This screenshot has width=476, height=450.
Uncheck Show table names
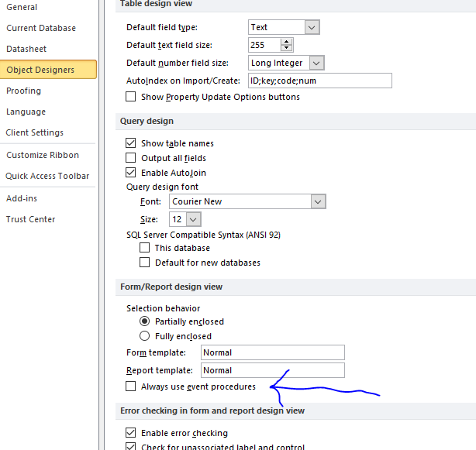130,143
